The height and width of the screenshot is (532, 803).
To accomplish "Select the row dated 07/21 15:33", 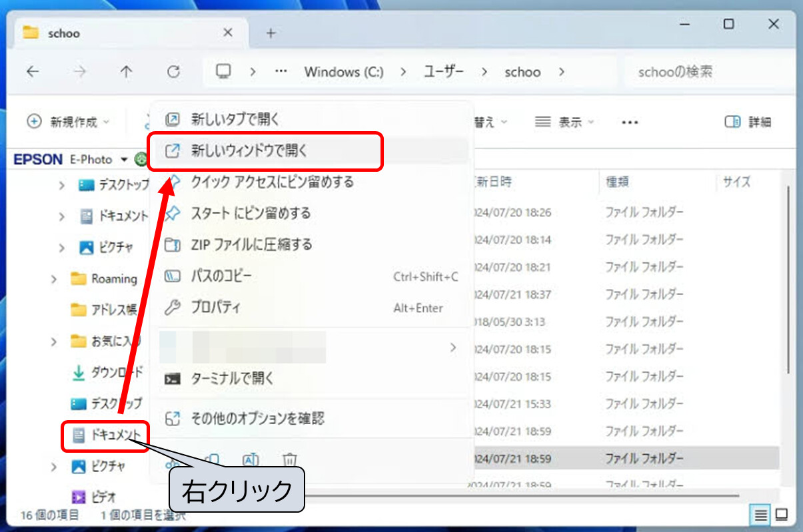I will (x=625, y=403).
